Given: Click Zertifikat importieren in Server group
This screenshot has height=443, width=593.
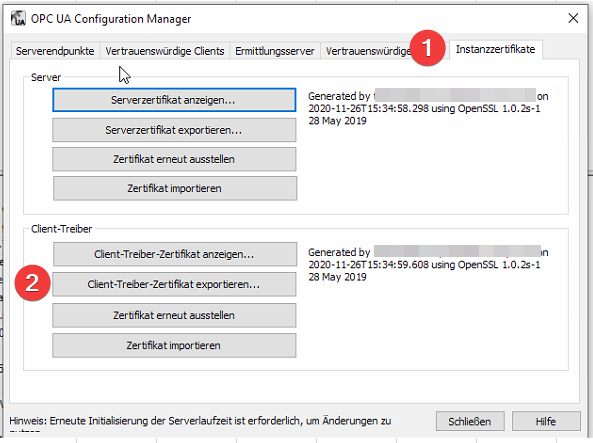Looking at the screenshot, I should (175, 188).
